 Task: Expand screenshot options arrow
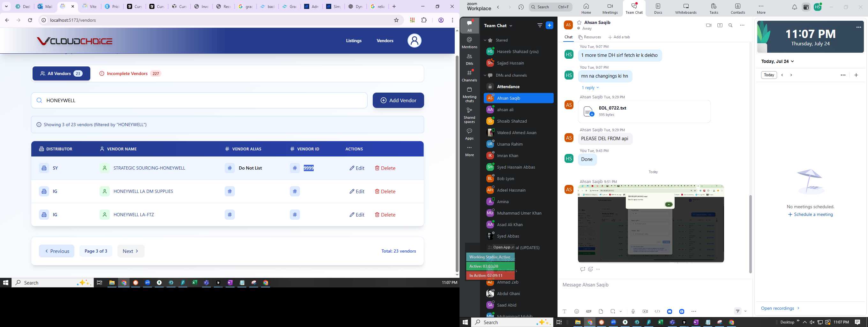pyautogui.click(x=621, y=311)
